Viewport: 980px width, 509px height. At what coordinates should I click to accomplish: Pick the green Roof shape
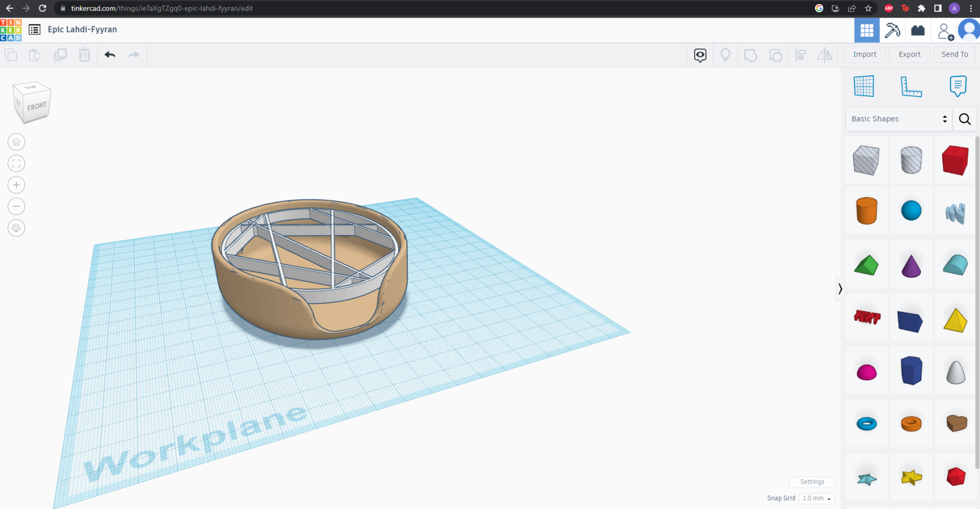point(866,265)
